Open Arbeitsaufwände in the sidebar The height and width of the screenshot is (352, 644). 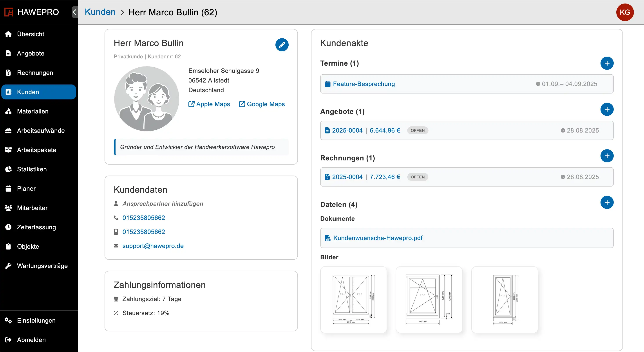(38, 131)
